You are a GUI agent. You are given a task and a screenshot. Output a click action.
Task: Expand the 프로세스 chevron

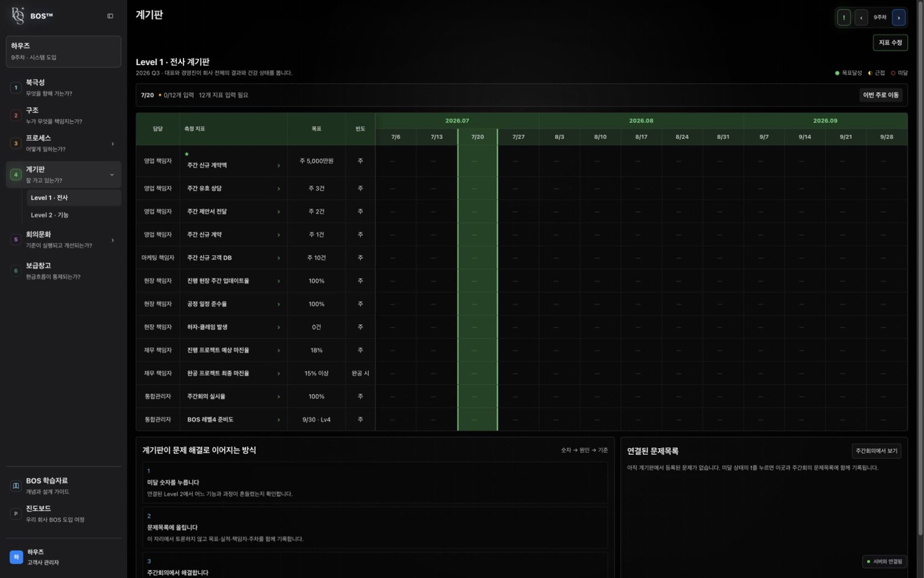pyautogui.click(x=112, y=144)
